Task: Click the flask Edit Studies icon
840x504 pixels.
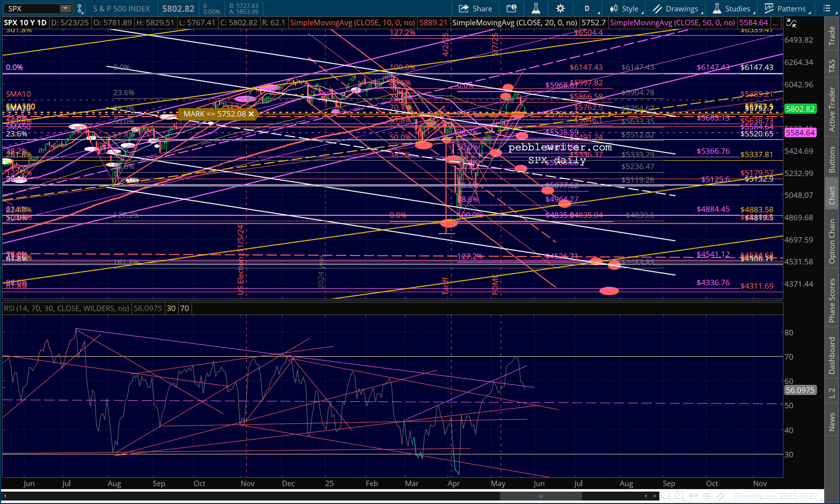Action: pyautogui.click(x=536, y=8)
